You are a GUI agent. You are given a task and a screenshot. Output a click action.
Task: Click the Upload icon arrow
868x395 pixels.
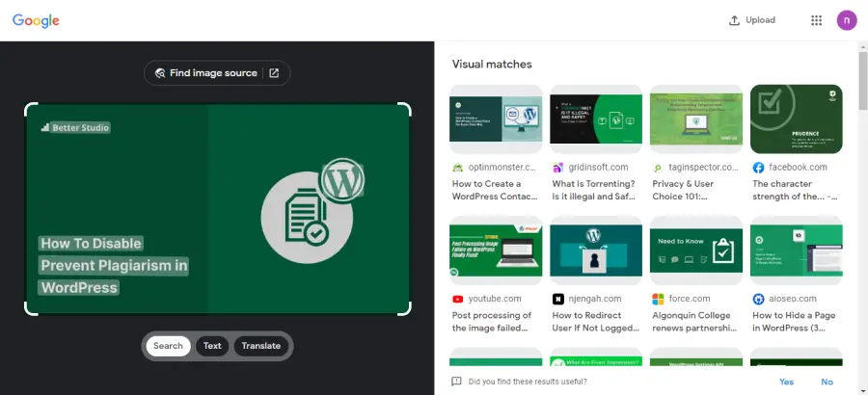(x=734, y=20)
